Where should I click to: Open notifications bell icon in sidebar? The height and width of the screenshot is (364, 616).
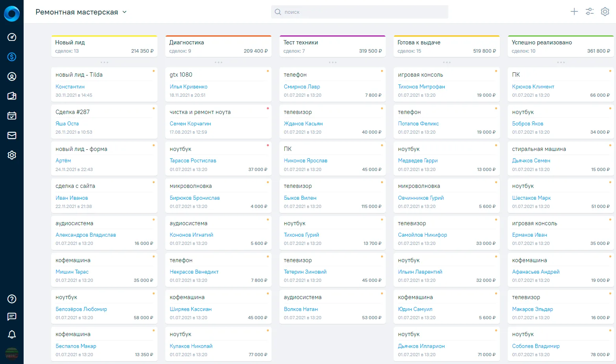coord(12,335)
